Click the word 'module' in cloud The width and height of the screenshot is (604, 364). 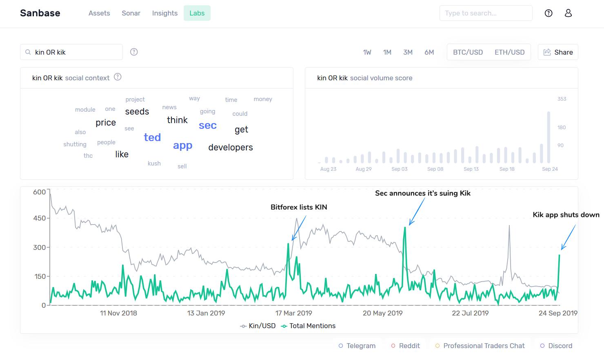[x=85, y=110]
